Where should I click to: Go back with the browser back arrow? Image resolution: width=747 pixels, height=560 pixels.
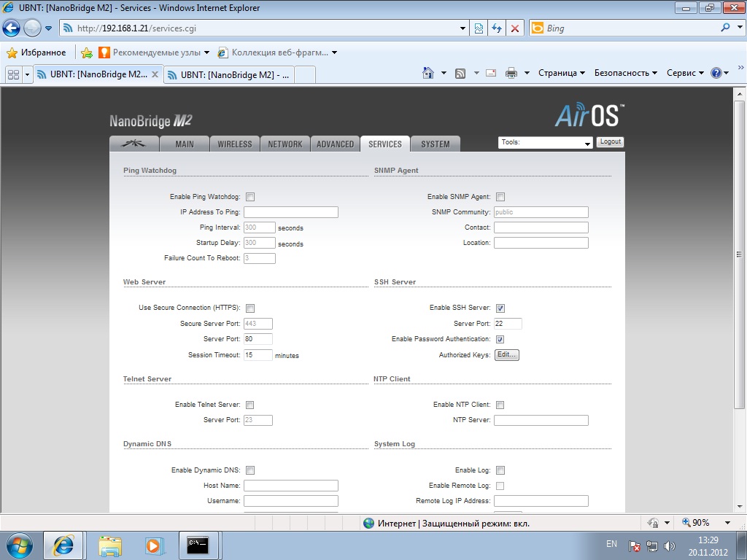coord(12,28)
